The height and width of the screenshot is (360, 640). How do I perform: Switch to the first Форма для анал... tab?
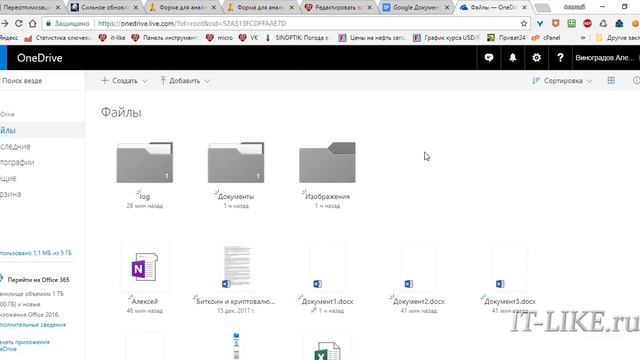coord(182,7)
